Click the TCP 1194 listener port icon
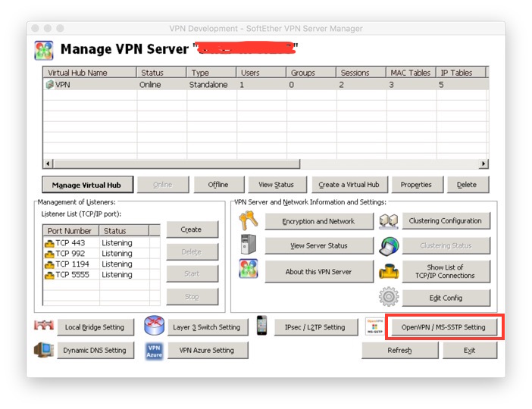 click(49, 264)
